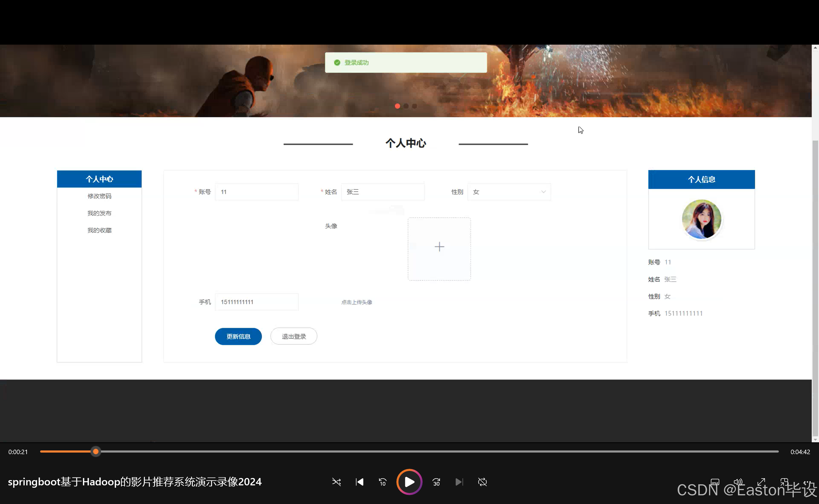Viewport: 819px width, 504px height.
Task: Open 我的收藏 in the sidebar
Action: 99,230
